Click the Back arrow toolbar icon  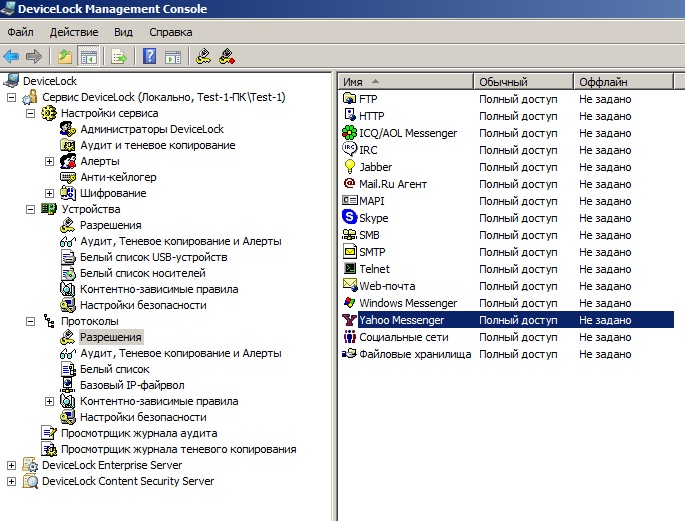pyautogui.click(x=11, y=56)
